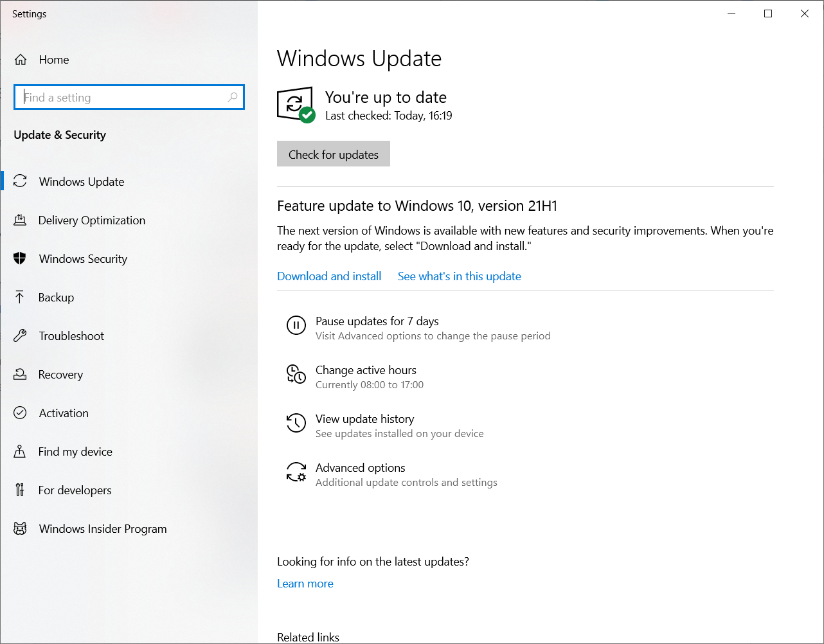824x644 pixels.
Task: Click the 'You're up to date' status text
Action: click(x=386, y=97)
